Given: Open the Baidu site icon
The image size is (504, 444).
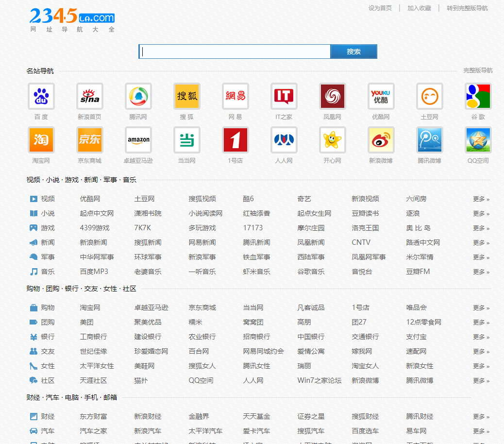Looking at the screenshot, I should [41, 96].
